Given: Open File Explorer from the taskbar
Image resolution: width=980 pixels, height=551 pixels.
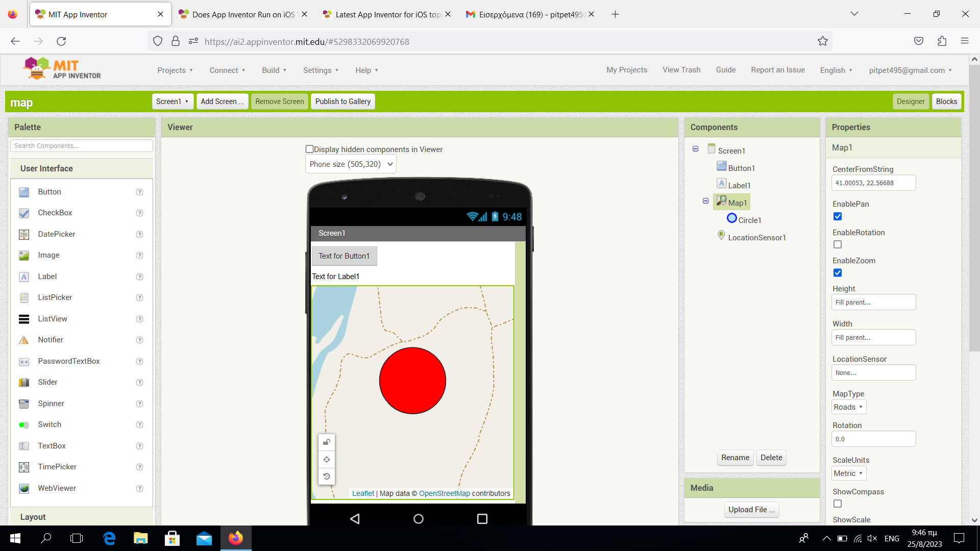Looking at the screenshot, I should pos(140,538).
